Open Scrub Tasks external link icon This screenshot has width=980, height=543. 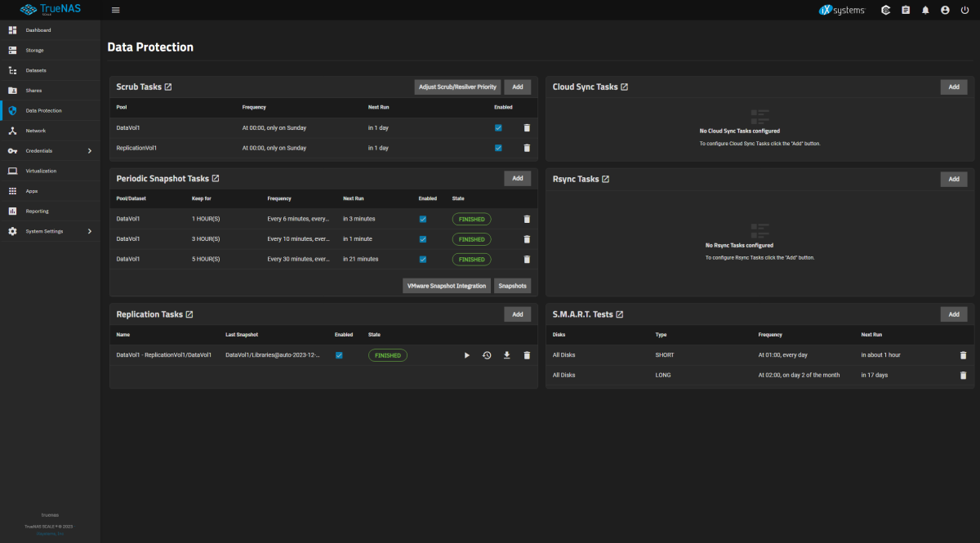click(167, 87)
